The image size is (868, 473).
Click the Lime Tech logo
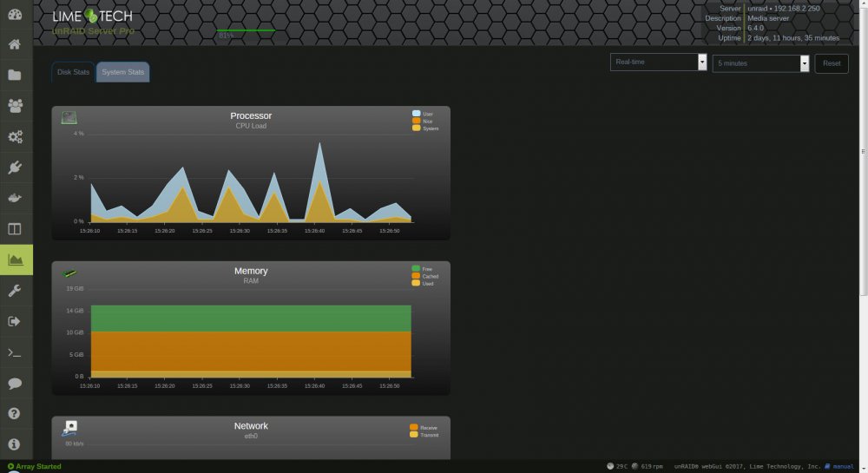(93, 16)
